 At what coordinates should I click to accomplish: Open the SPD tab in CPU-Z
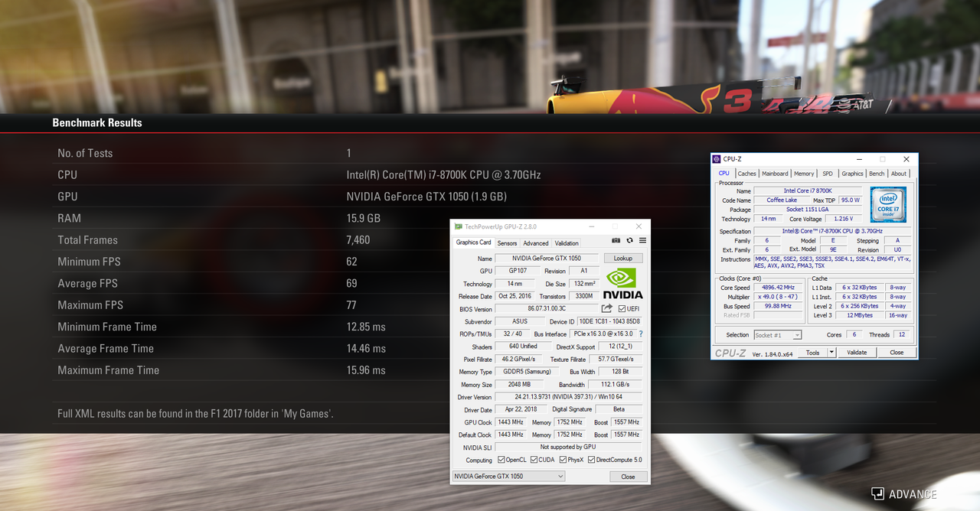pyautogui.click(x=828, y=174)
